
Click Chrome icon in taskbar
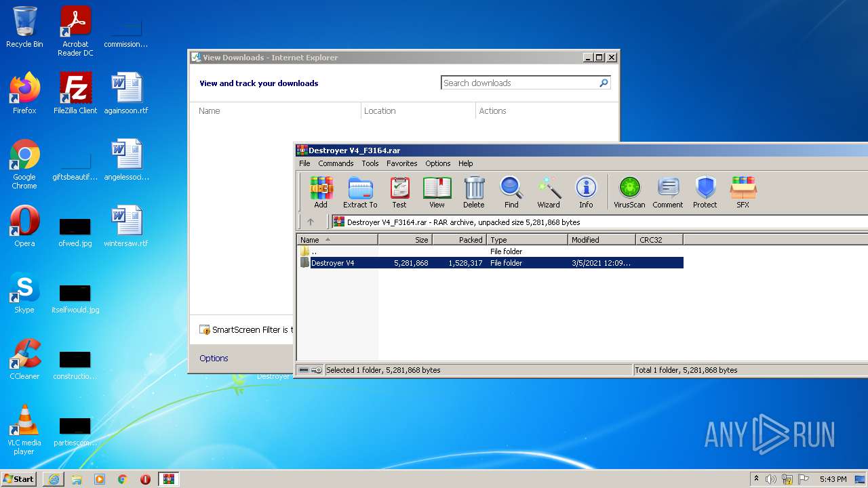123,479
